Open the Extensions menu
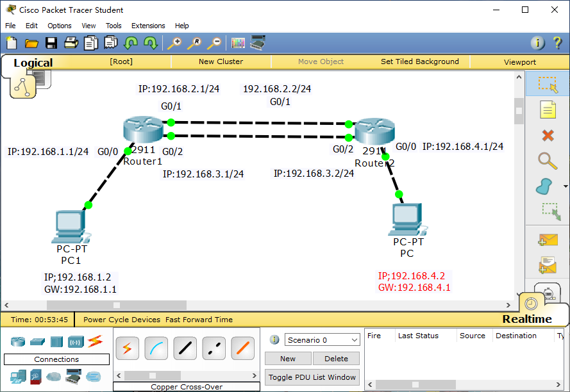This screenshot has width=570, height=392. 148,26
